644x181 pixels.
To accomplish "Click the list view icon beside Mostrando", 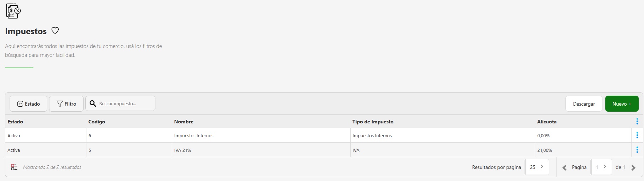I will [14, 167].
